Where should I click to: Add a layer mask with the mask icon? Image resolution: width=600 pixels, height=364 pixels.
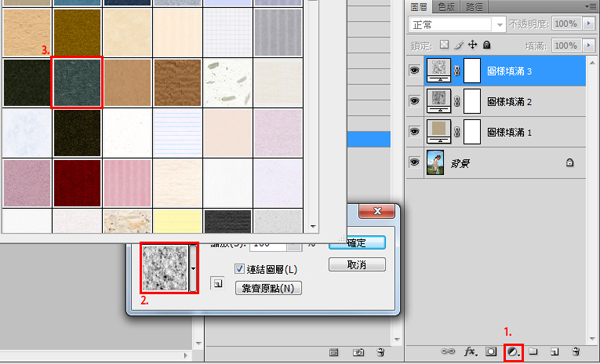491,351
